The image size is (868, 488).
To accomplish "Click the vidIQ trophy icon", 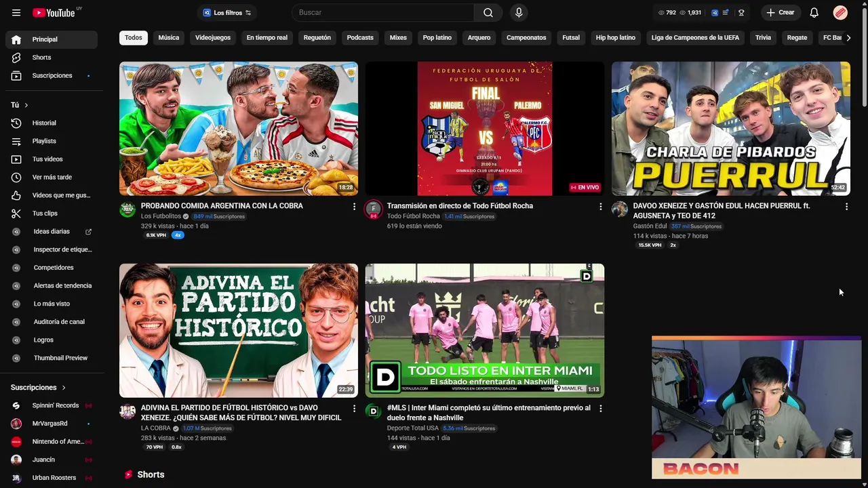I will tap(741, 13).
